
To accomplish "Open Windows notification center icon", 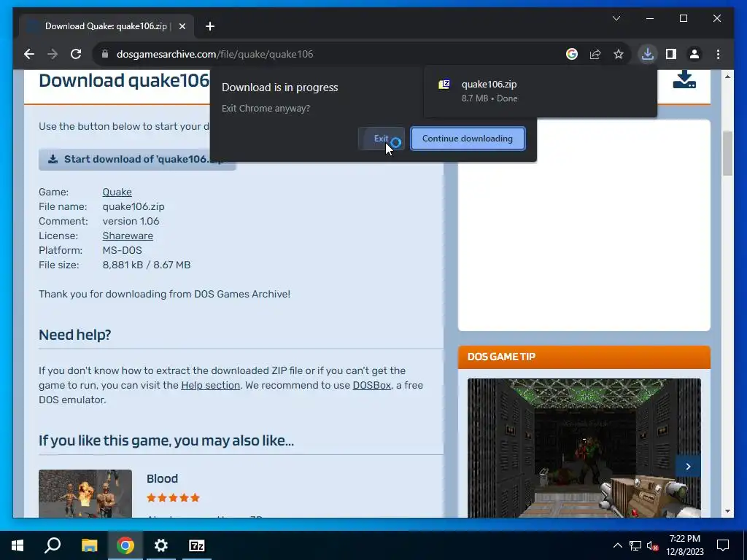I will coord(723,545).
